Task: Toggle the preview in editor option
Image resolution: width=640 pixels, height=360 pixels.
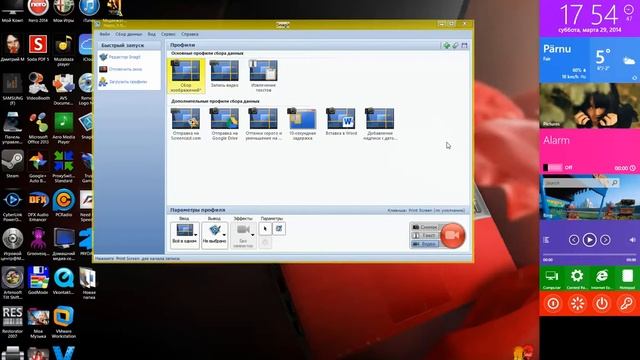Action: click(279, 229)
